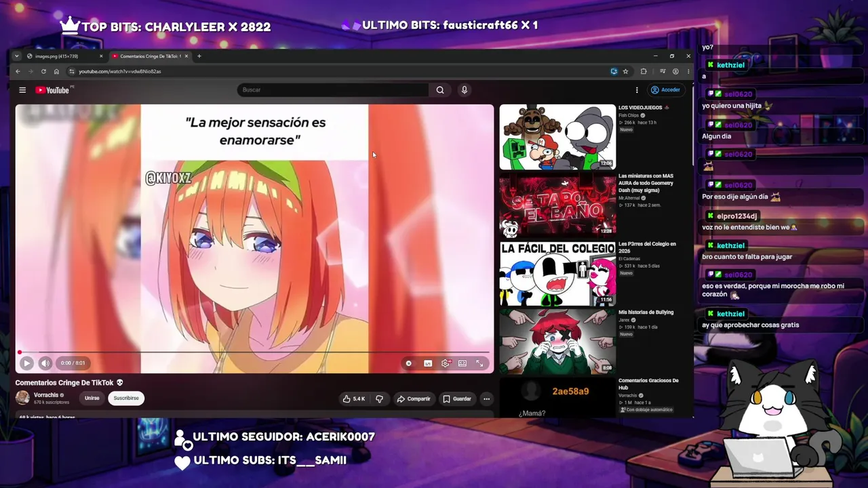Focus the Buscar search field
This screenshot has width=868, height=488.
point(333,90)
